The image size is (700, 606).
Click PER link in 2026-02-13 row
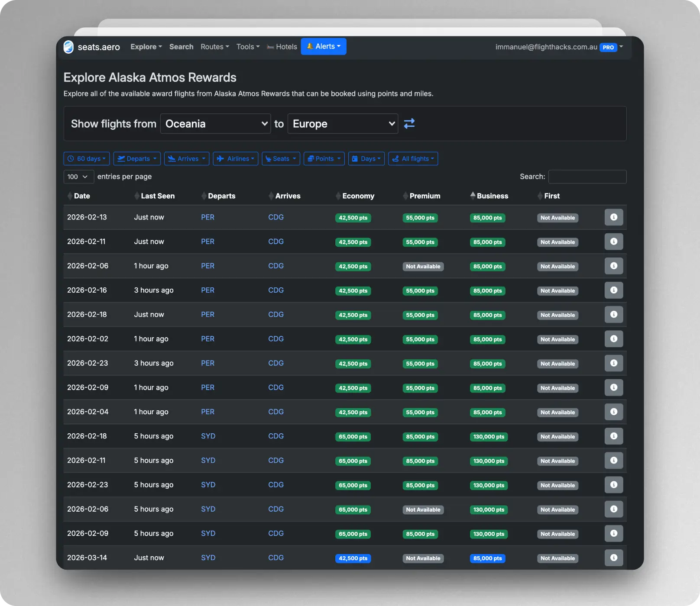coord(207,217)
